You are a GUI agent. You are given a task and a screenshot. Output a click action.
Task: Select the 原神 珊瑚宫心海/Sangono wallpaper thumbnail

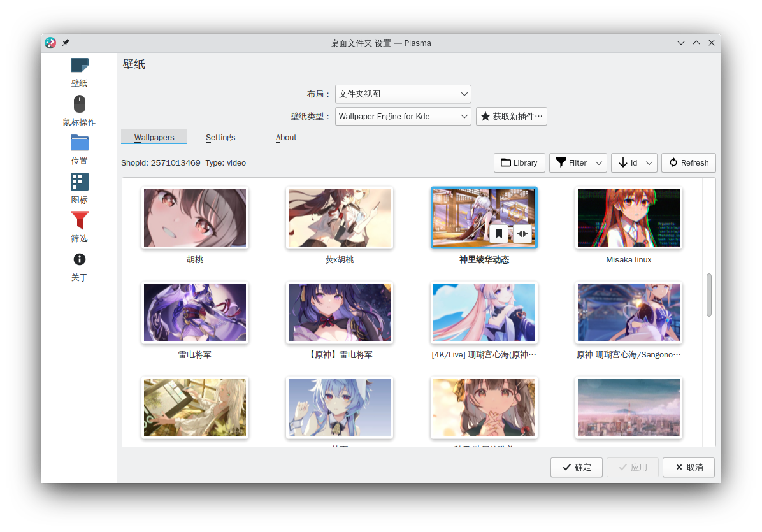pyautogui.click(x=628, y=312)
